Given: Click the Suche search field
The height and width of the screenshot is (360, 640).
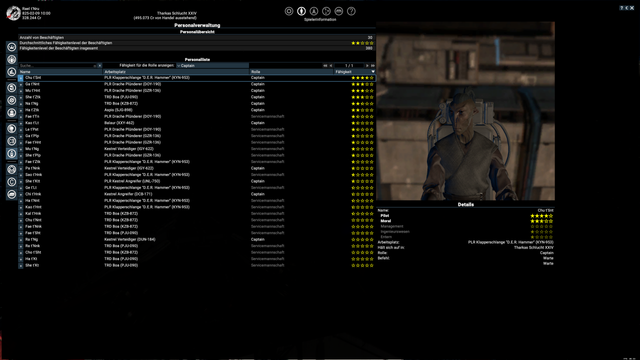Looking at the screenshot, I should [58, 65].
